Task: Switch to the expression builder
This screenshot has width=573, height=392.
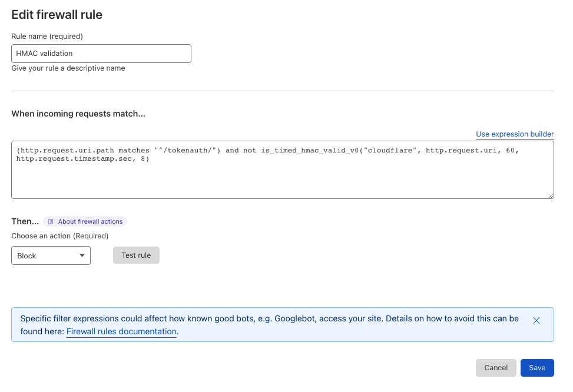Action: click(x=514, y=134)
